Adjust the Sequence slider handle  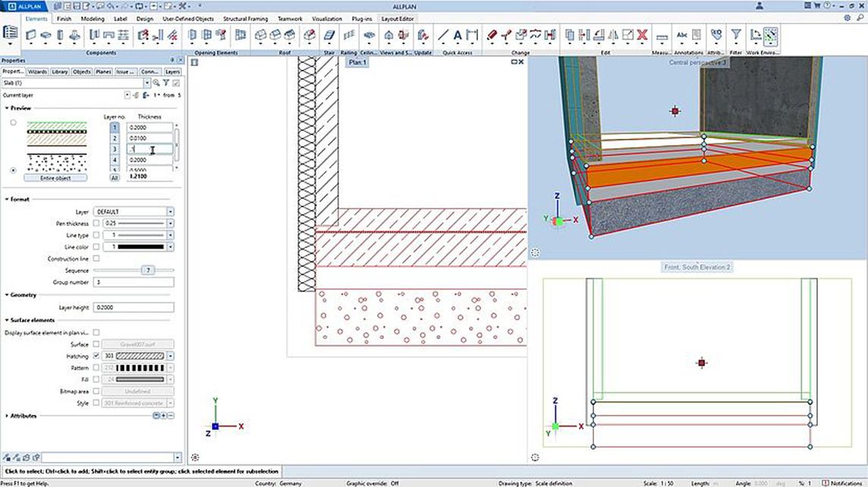pos(149,270)
